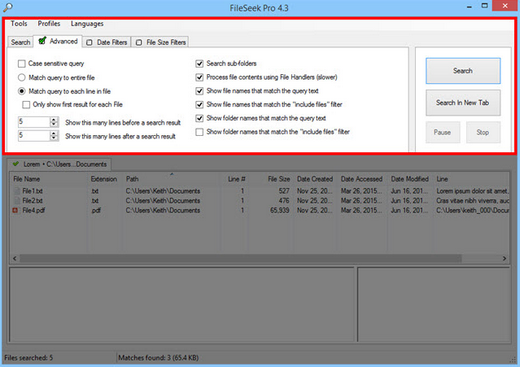Switch to the Search tab
This screenshot has width=520, height=367.
[x=20, y=42]
